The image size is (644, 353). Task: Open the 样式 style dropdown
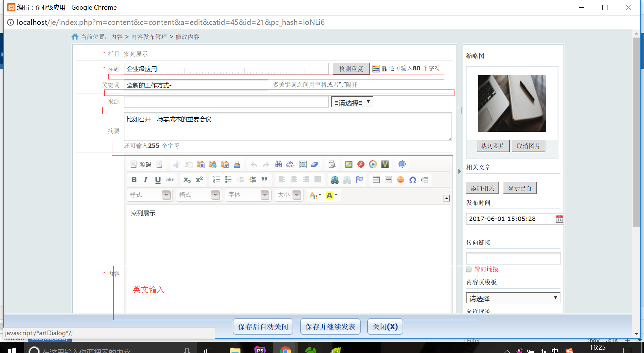pos(150,195)
